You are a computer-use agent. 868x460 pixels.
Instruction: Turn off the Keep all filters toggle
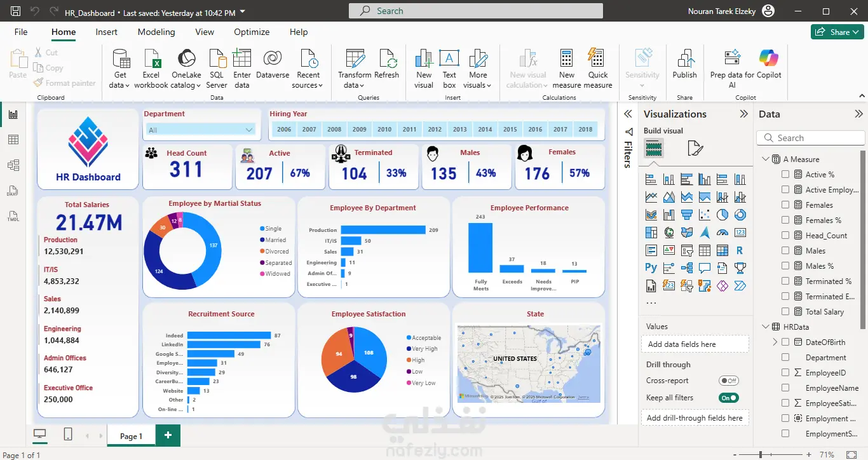pos(729,398)
